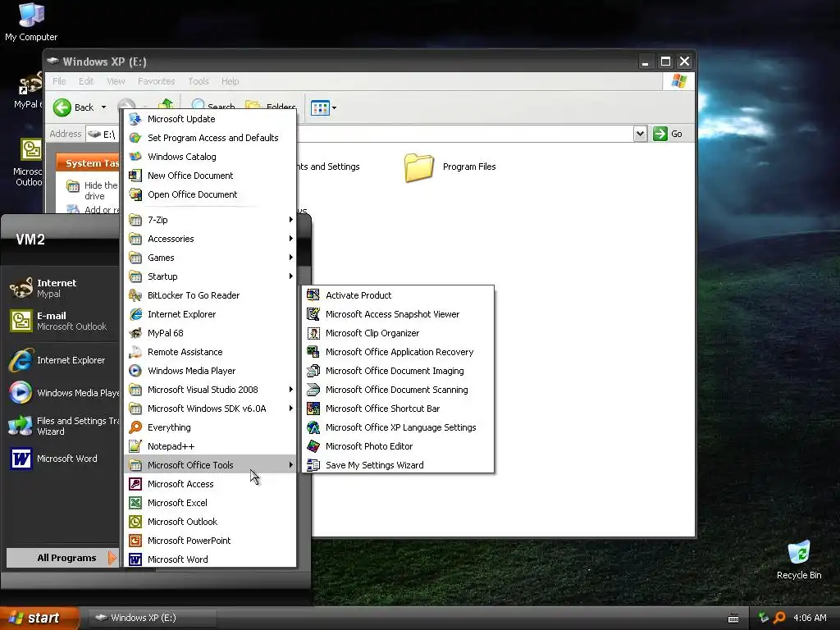Open the File menu in Explorer
Screen dimensions: 840x630
[x=59, y=81]
